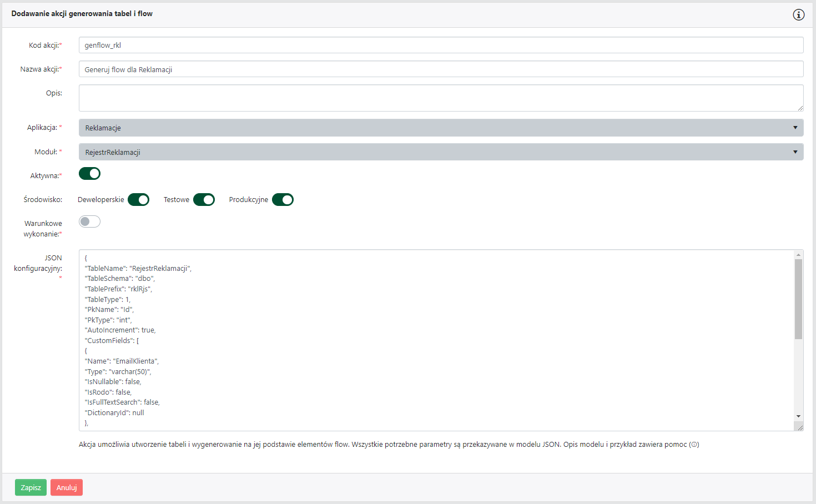Expand the Moduł dropdown arrow

point(795,152)
